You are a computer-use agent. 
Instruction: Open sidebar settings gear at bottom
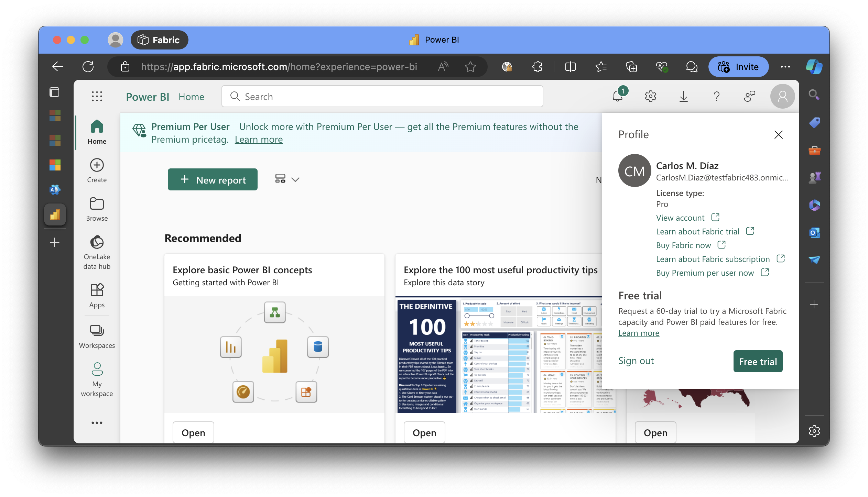[814, 431]
